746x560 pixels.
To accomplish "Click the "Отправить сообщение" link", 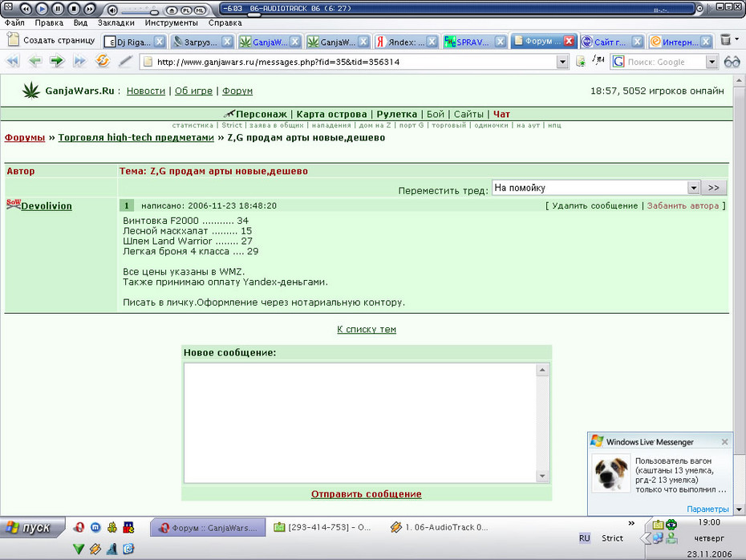I will tap(367, 494).
